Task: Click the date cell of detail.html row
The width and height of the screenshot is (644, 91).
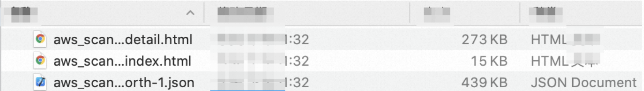Action: click(263, 39)
